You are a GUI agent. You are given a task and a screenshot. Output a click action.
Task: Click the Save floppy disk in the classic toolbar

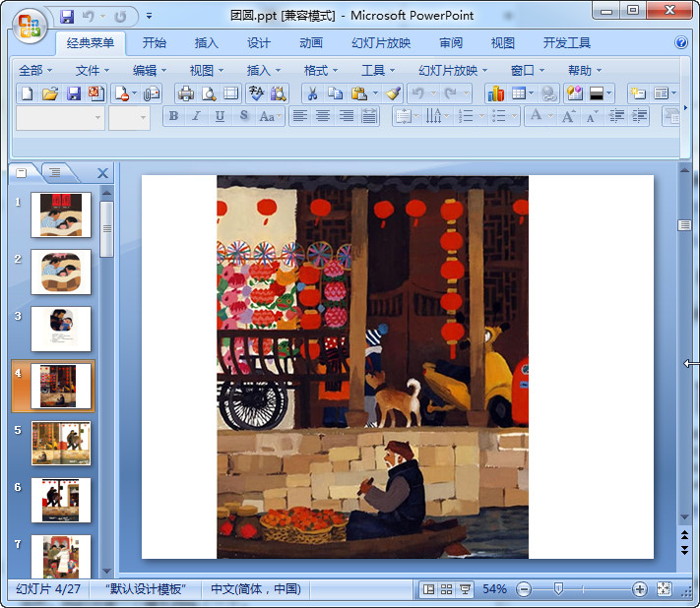coord(73,93)
